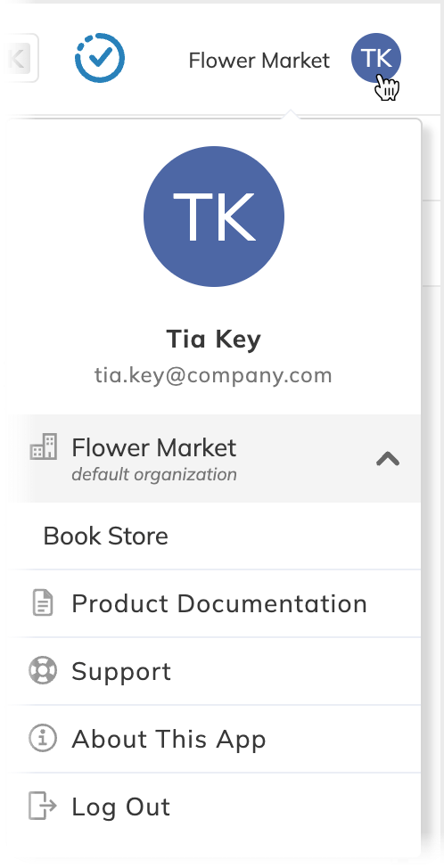Click the Log Out exit icon
444x868 pixels.
43,806
